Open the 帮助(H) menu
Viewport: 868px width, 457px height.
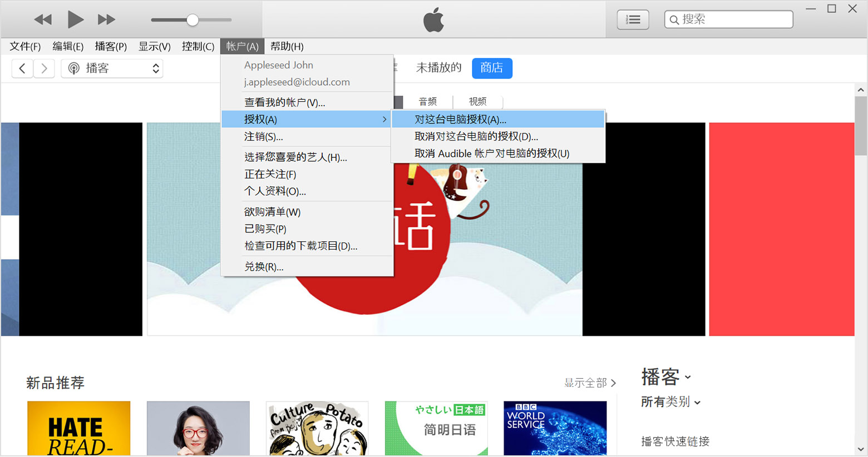(287, 46)
